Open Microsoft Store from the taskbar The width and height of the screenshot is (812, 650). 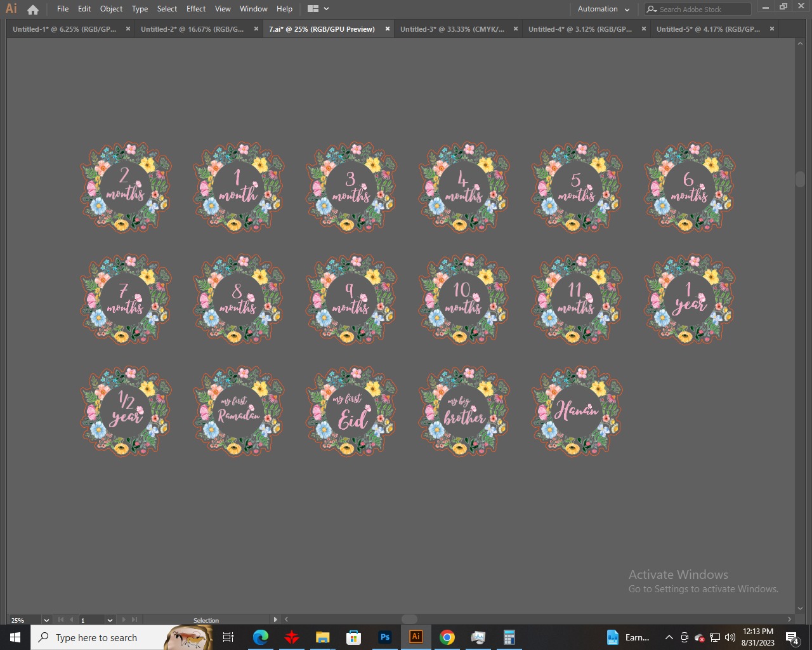tap(353, 637)
